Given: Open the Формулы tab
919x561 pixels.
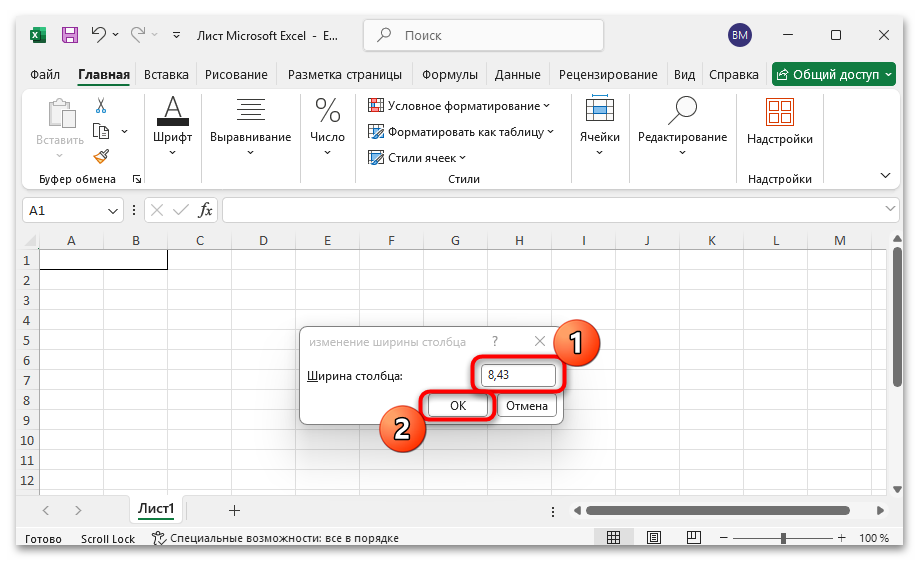Looking at the screenshot, I should pyautogui.click(x=450, y=74).
